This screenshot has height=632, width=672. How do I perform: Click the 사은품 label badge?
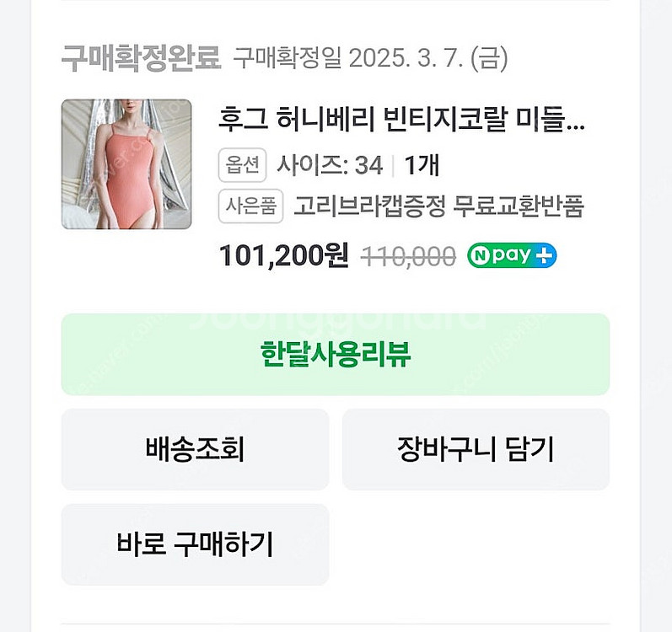[x=250, y=206]
